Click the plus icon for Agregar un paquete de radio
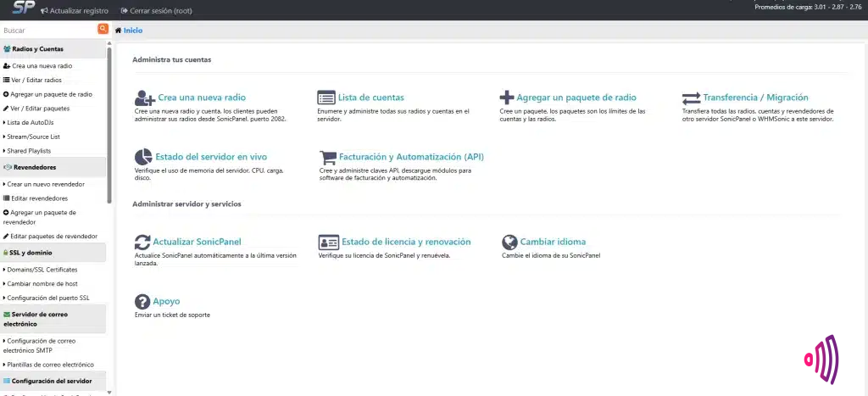 pos(507,98)
